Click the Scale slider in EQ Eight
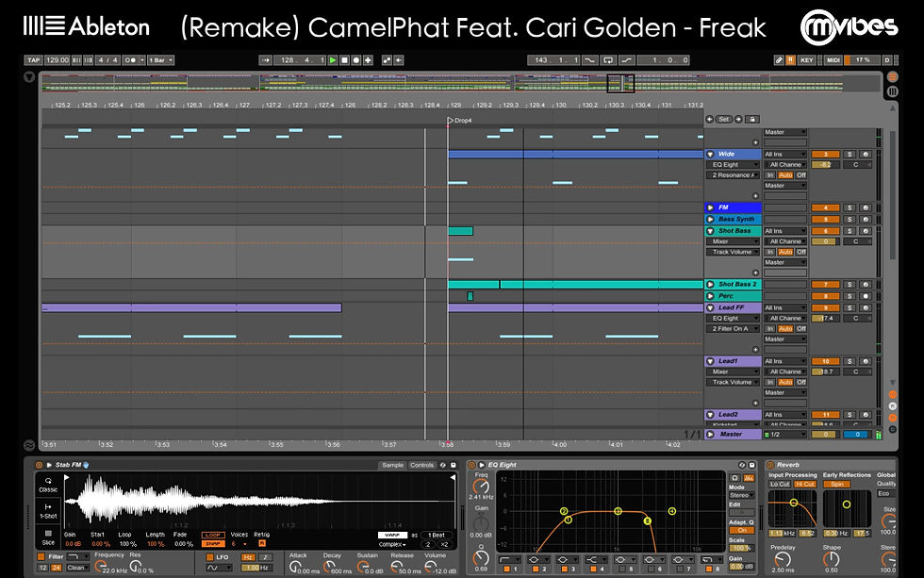The height and width of the screenshot is (578, 924). 739,546
